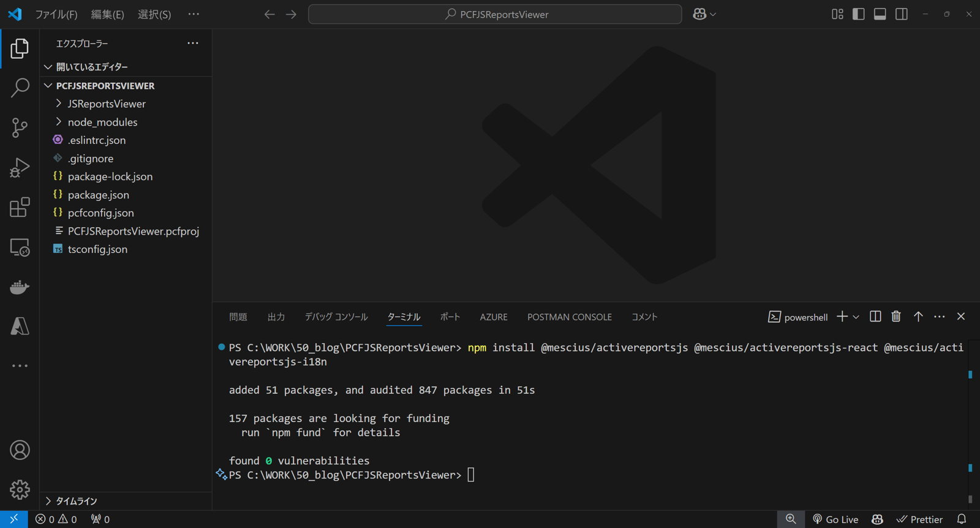Switch to the ポート tab
This screenshot has height=528, width=980.
[450, 317]
